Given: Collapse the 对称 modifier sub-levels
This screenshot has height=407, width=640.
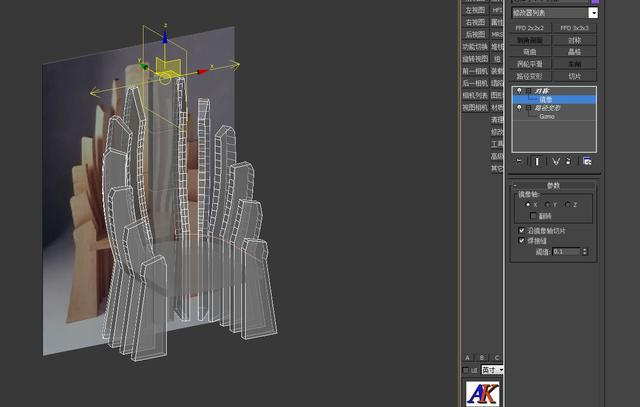Looking at the screenshot, I should coord(529,91).
